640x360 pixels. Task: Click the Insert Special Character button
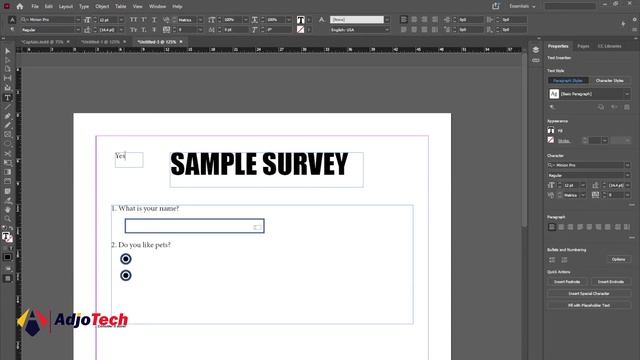[x=589, y=293]
